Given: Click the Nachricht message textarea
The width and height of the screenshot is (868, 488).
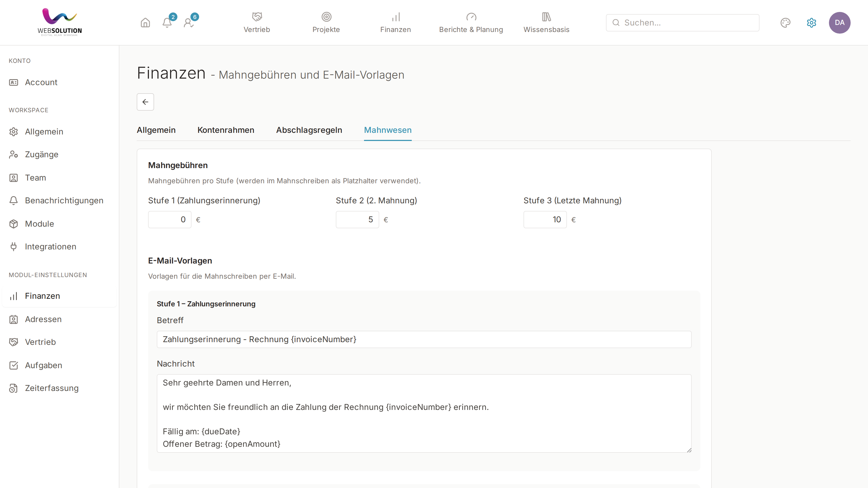Looking at the screenshot, I should point(424,413).
